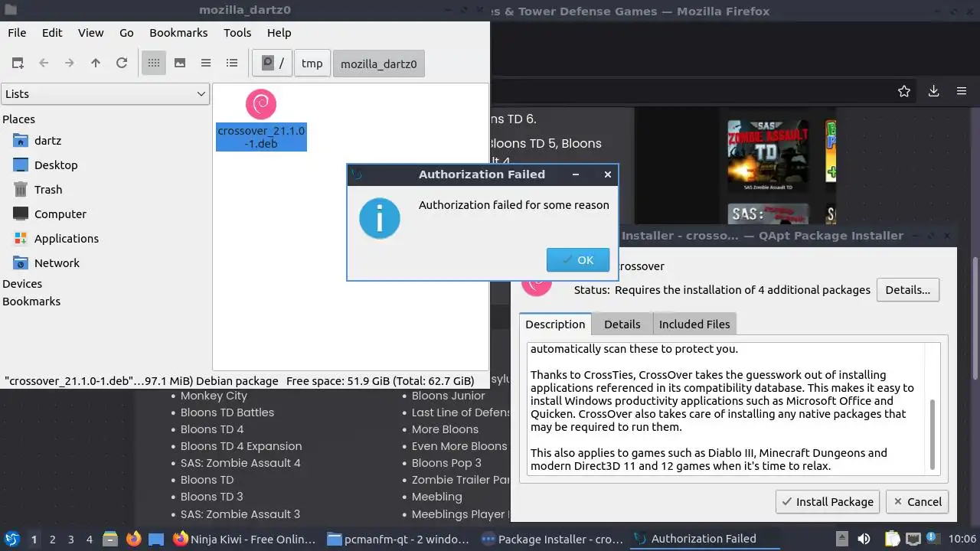
Task: Switch to detailed list view
Action: [232, 63]
